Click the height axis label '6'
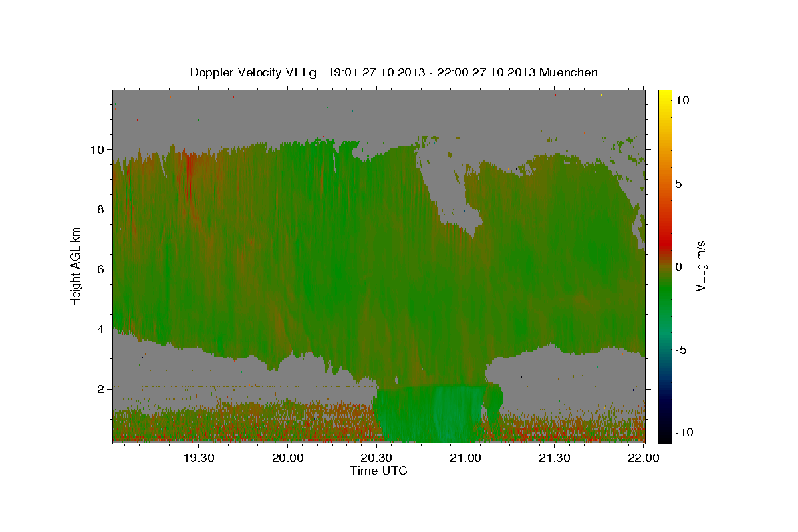Viewport: 798px width, 532px height. (101, 269)
